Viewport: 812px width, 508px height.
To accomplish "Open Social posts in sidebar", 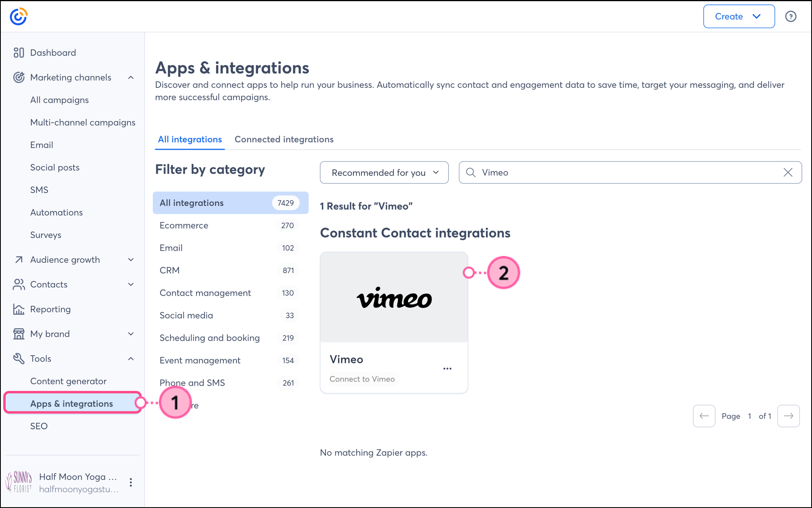I will point(55,167).
